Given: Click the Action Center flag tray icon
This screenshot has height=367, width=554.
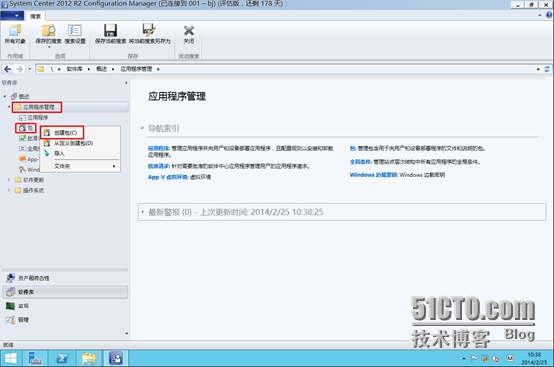Looking at the screenshot, I should (x=474, y=359).
